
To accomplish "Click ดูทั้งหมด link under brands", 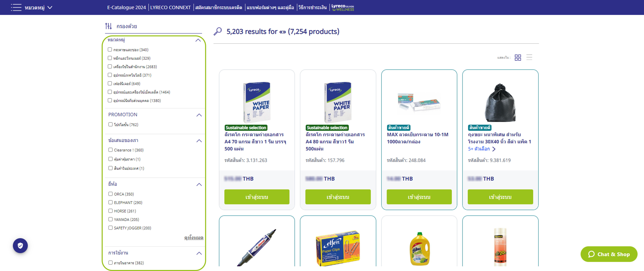I will coord(194,238).
